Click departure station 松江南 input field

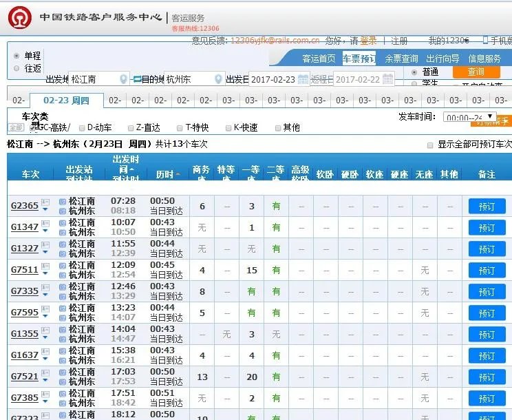(99, 79)
